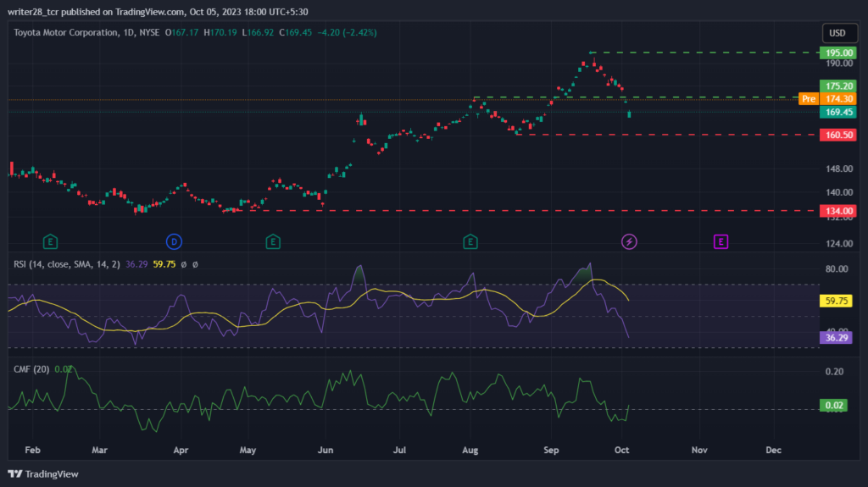The width and height of the screenshot is (868, 487).
Task: Click the first earnings 'E' marker near February
Action: click(x=50, y=242)
